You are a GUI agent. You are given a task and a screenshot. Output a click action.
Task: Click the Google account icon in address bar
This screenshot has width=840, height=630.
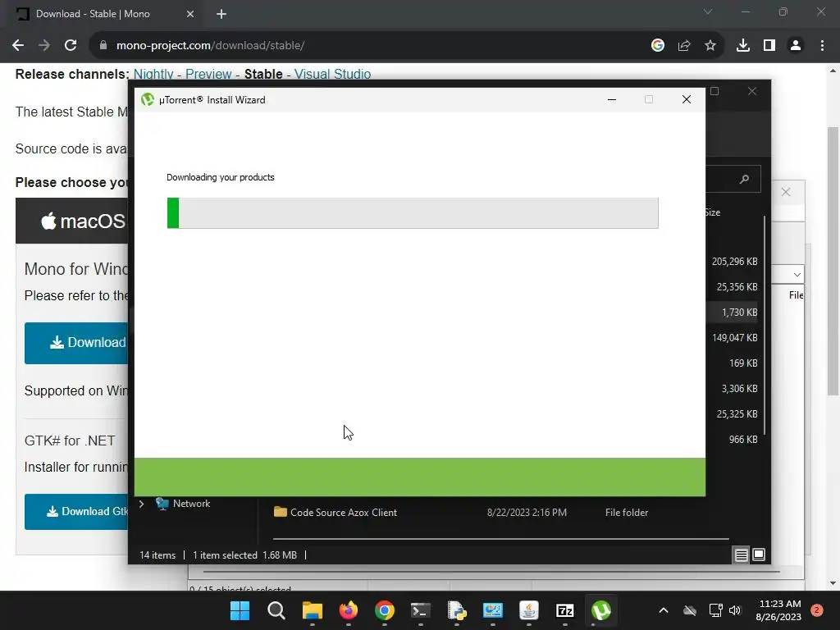[658, 46]
